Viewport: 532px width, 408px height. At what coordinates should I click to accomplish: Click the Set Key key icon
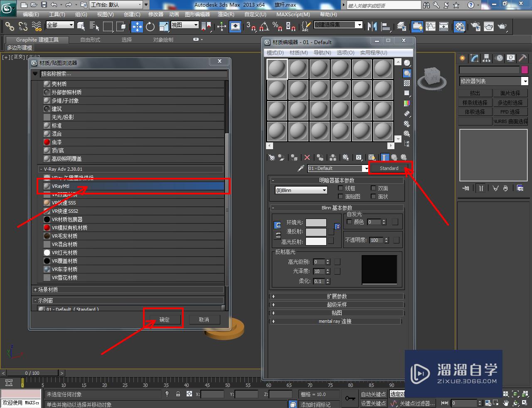pos(350,398)
